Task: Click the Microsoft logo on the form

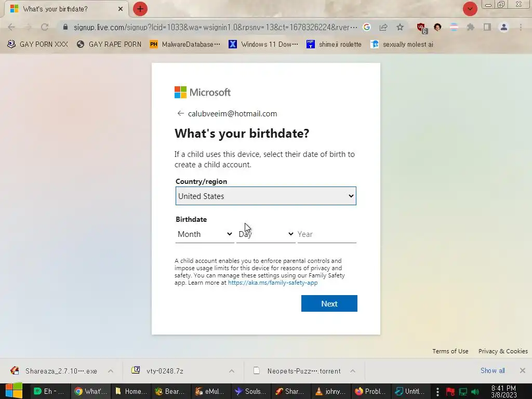Action: tap(203, 92)
